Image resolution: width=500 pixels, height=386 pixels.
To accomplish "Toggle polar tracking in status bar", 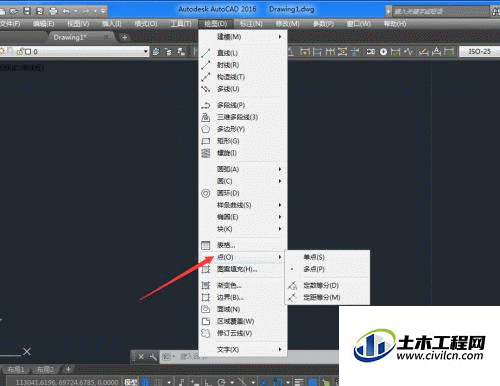I will [x=221, y=382].
